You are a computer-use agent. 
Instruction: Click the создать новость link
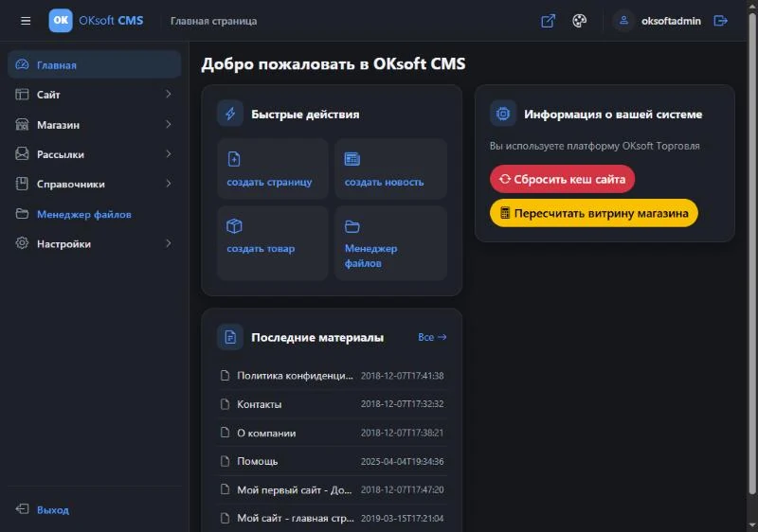(384, 182)
